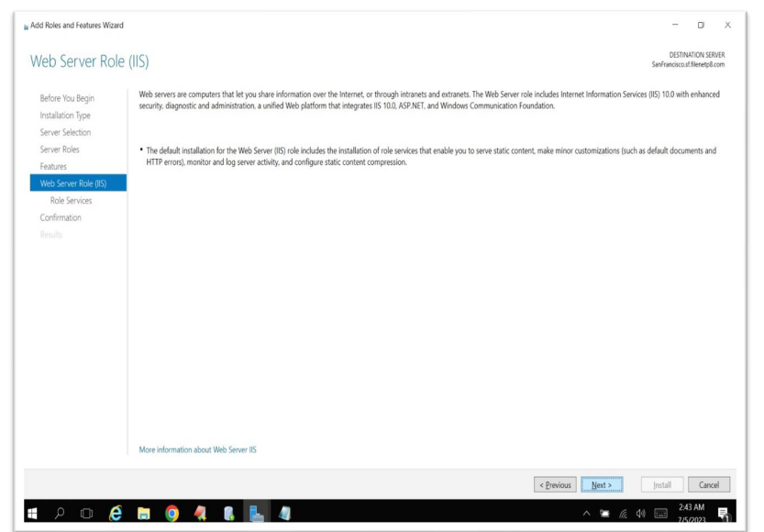
Task: Click Next to continue the wizard
Action: 602,484
